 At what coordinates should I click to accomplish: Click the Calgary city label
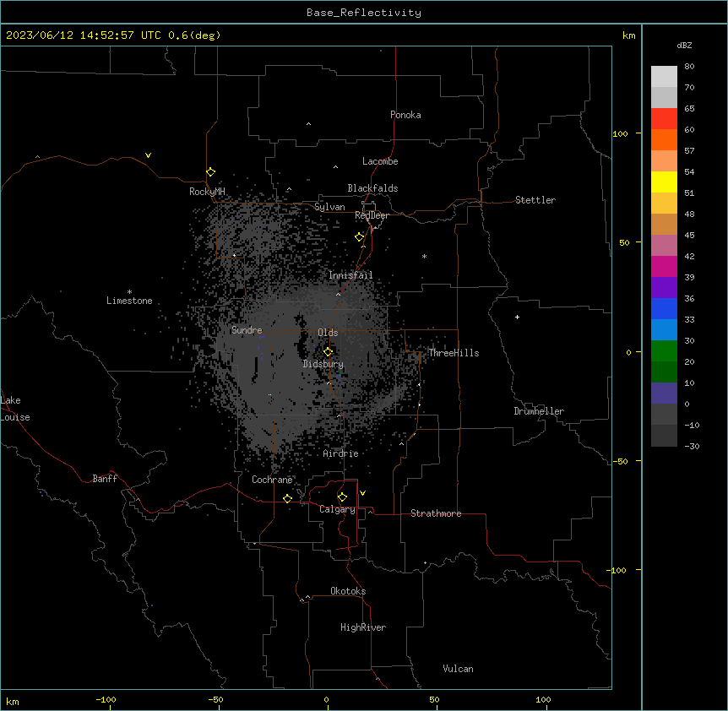click(337, 509)
